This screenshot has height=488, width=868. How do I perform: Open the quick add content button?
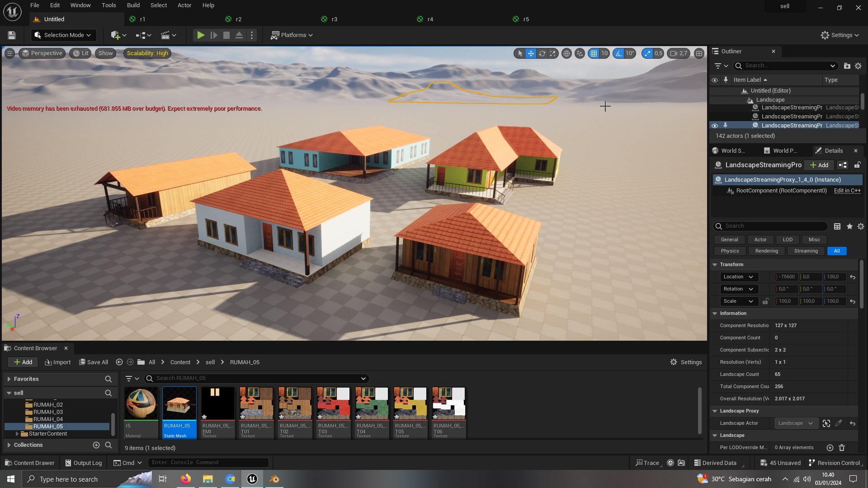click(x=118, y=35)
